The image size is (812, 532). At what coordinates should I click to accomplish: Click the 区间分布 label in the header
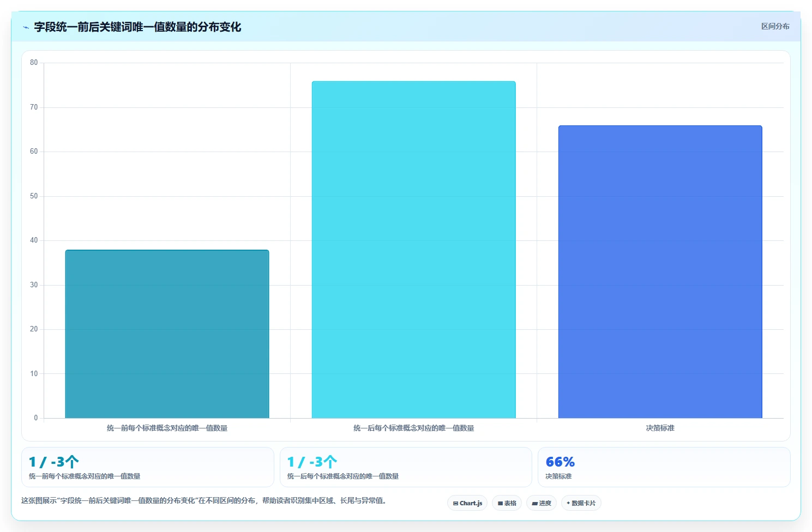pyautogui.click(x=775, y=26)
